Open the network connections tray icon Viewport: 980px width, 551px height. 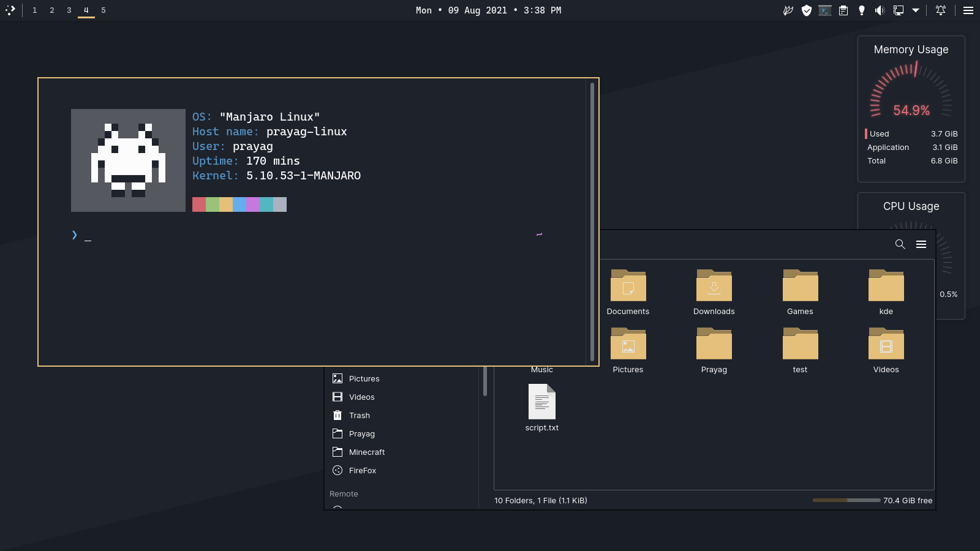coord(899,10)
